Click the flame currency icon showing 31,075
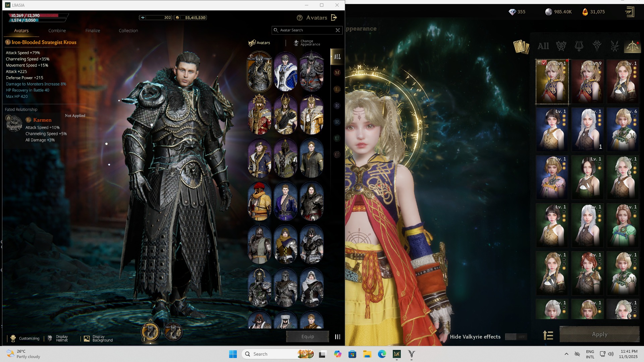The image size is (644, 362). pos(585,12)
